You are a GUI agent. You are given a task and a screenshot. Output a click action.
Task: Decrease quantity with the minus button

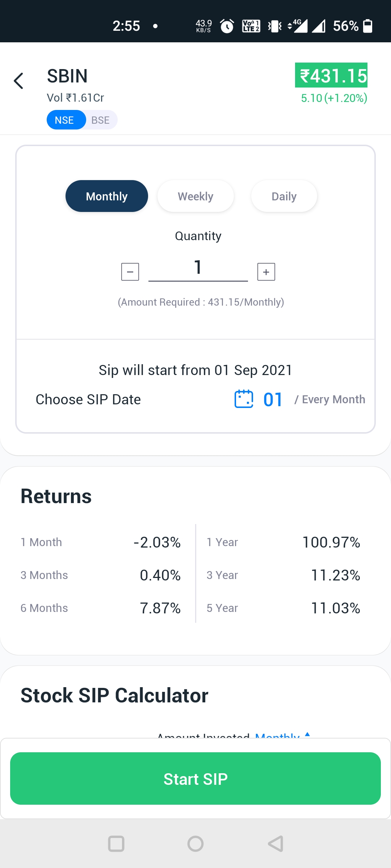click(130, 272)
